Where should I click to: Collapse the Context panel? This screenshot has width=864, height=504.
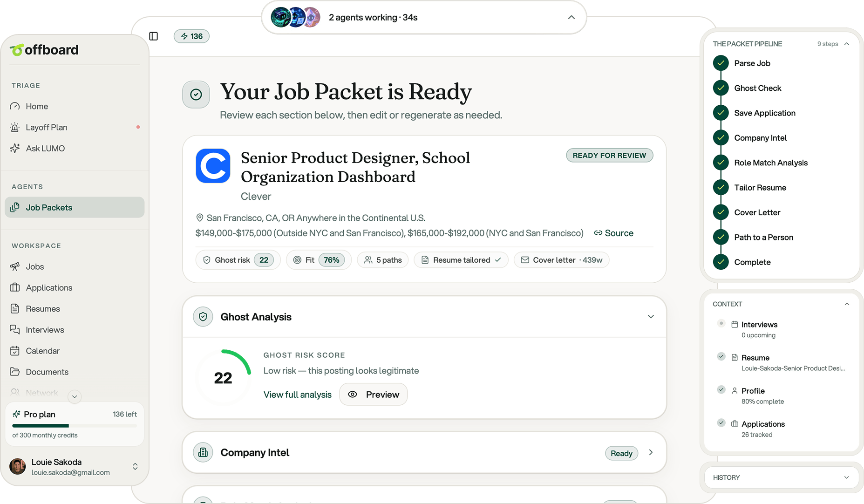click(x=847, y=304)
